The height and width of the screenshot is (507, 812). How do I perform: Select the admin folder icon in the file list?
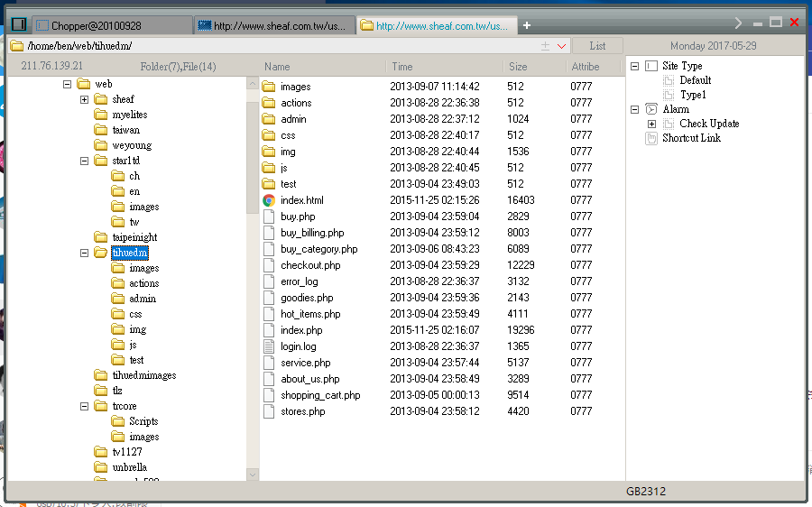click(x=269, y=119)
